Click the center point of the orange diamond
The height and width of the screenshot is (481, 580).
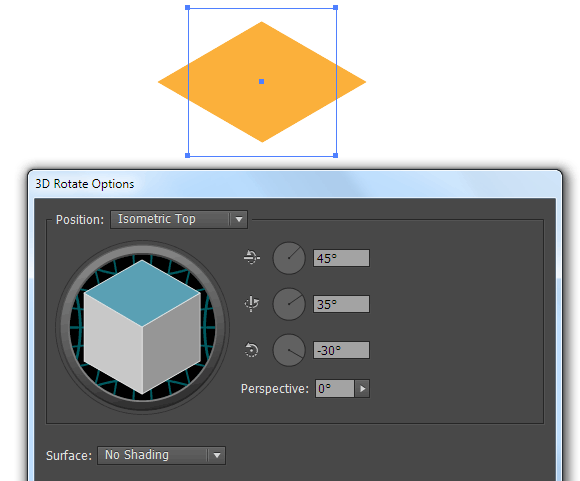point(262,81)
